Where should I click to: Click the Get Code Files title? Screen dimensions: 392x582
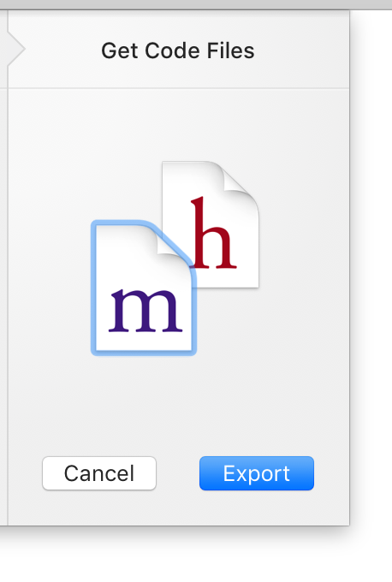click(178, 50)
